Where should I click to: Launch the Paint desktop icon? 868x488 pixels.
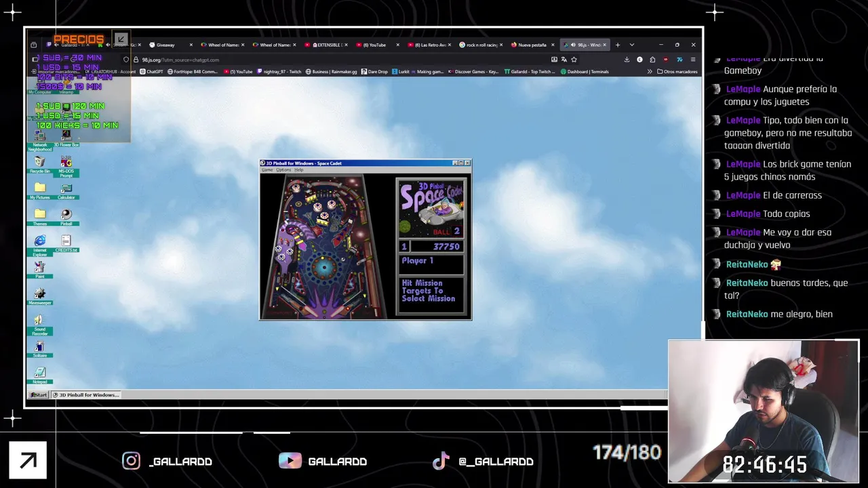point(40,270)
